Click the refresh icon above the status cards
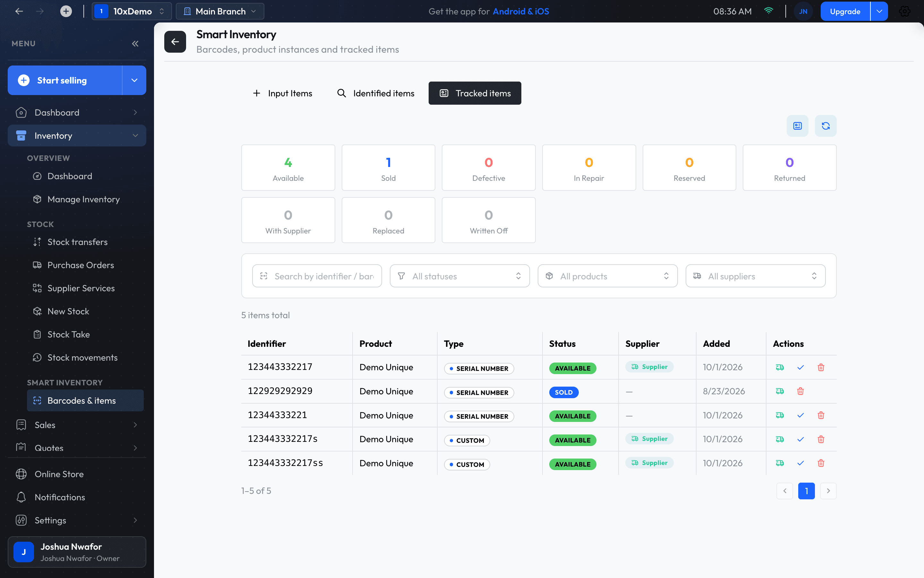The image size is (924, 578). tap(826, 126)
